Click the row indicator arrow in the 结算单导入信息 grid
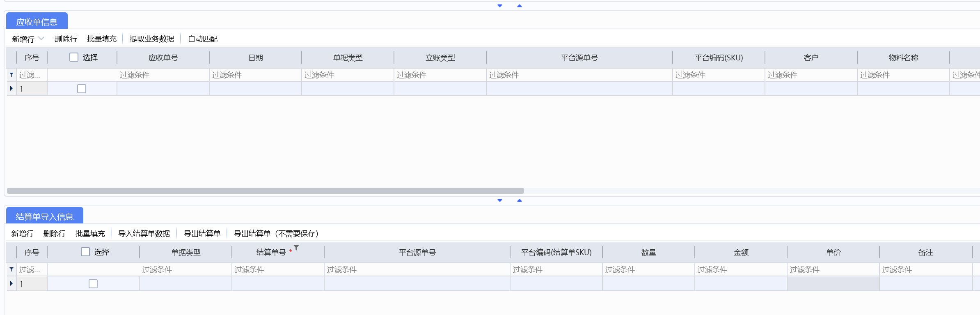The width and height of the screenshot is (980, 315). point(11,283)
